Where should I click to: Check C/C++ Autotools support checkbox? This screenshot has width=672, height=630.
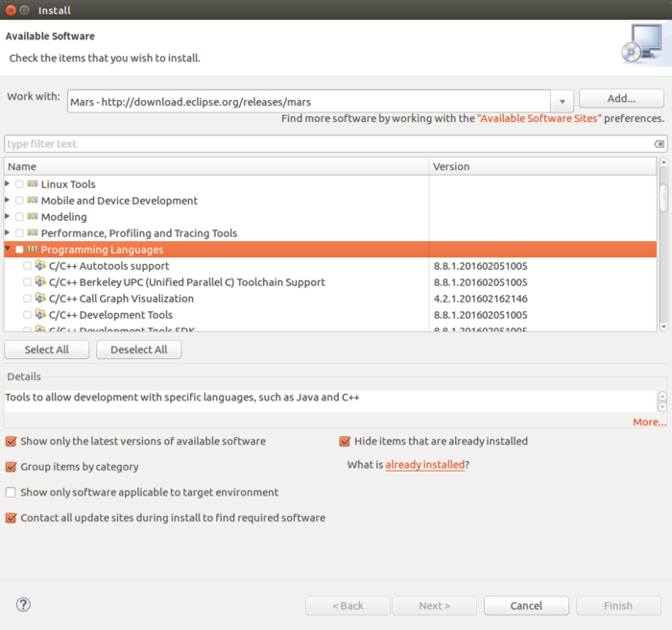pos(27,266)
